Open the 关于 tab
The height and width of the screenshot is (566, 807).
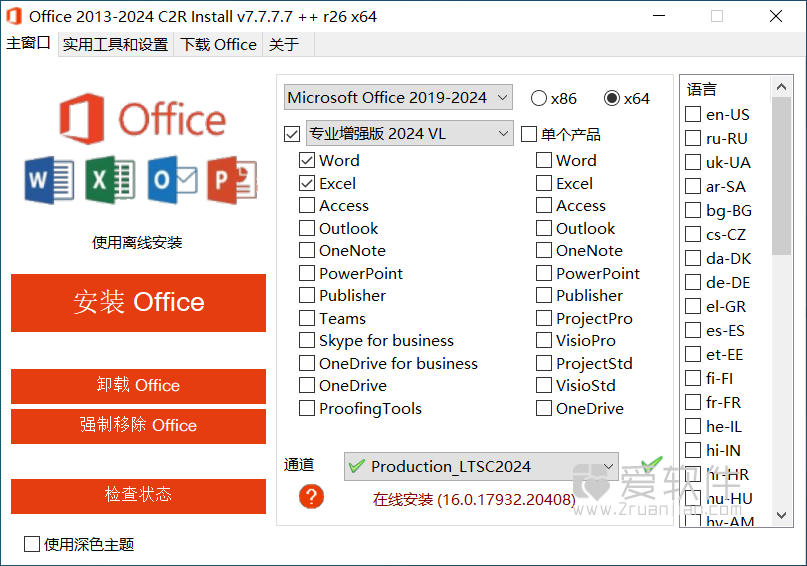(284, 45)
